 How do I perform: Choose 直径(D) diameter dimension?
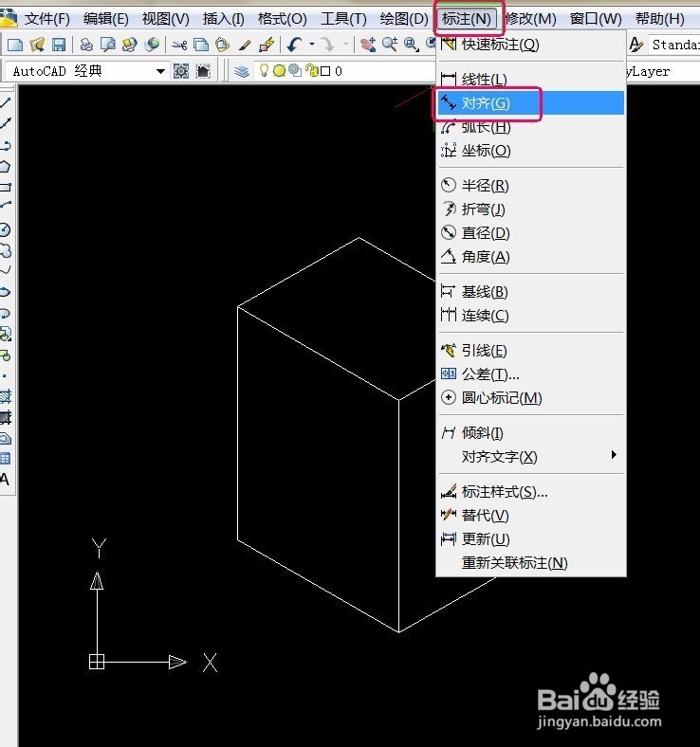click(x=531, y=233)
